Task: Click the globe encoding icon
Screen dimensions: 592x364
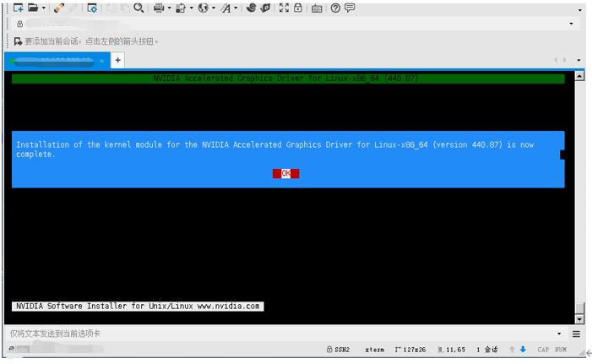Action: (203, 8)
